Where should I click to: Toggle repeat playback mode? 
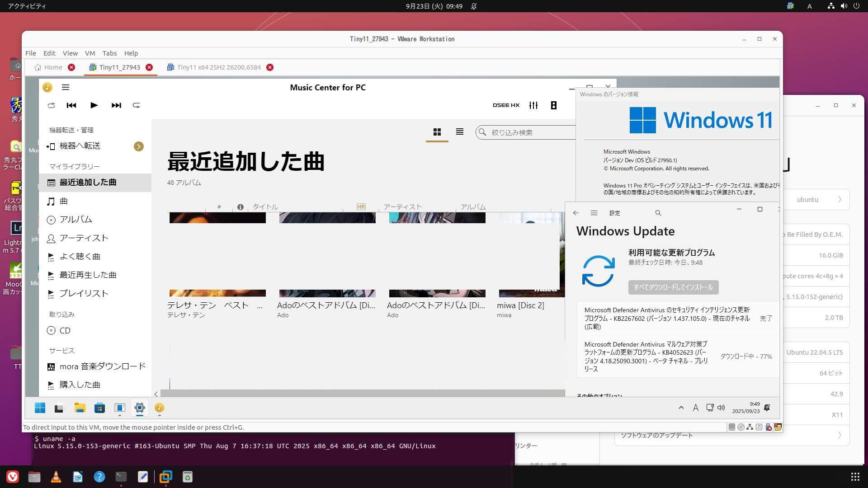click(x=136, y=105)
